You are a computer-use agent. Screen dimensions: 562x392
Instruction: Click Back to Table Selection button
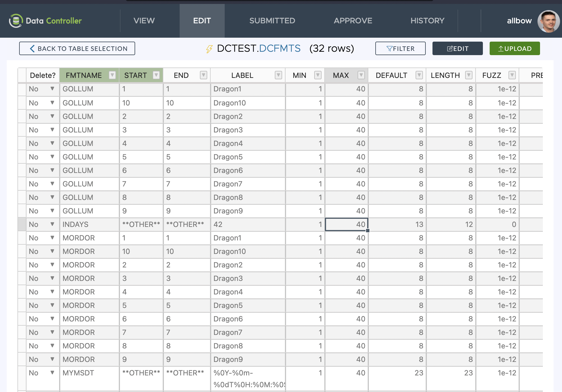pyautogui.click(x=77, y=49)
